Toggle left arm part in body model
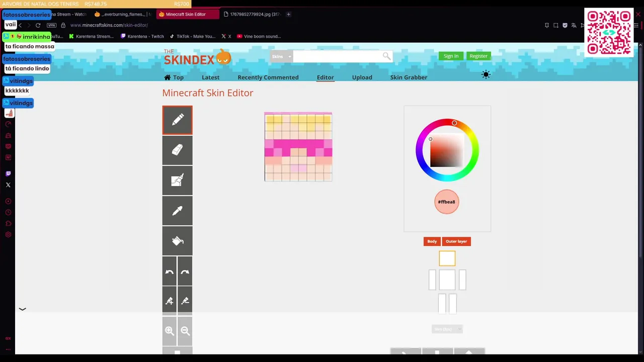644x362 pixels. (x=432, y=280)
